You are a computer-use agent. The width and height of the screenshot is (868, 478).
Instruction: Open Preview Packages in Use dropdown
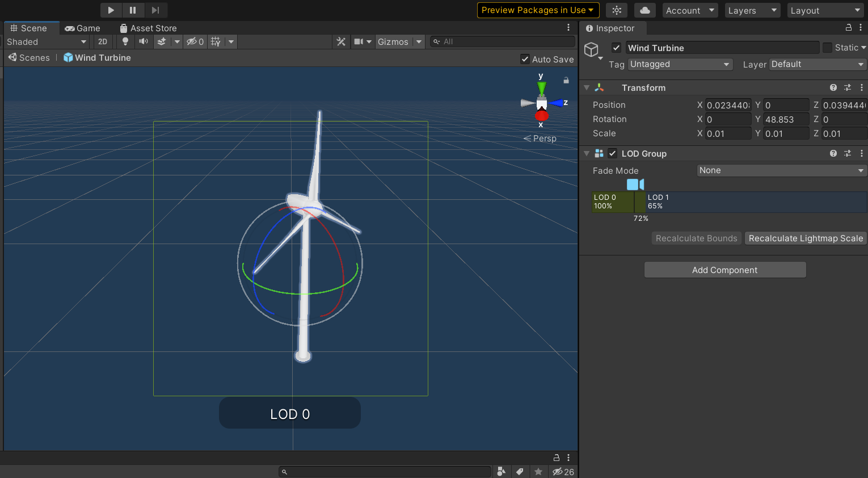coord(538,10)
